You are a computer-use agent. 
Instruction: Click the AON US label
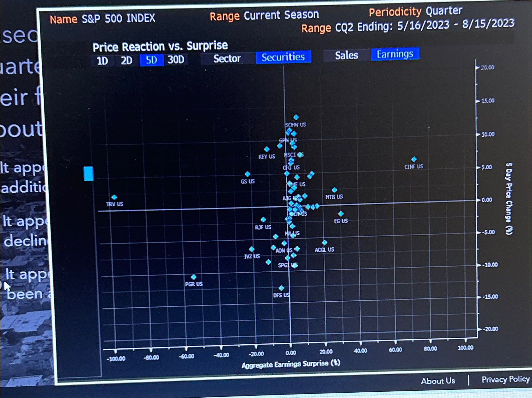click(284, 250)
